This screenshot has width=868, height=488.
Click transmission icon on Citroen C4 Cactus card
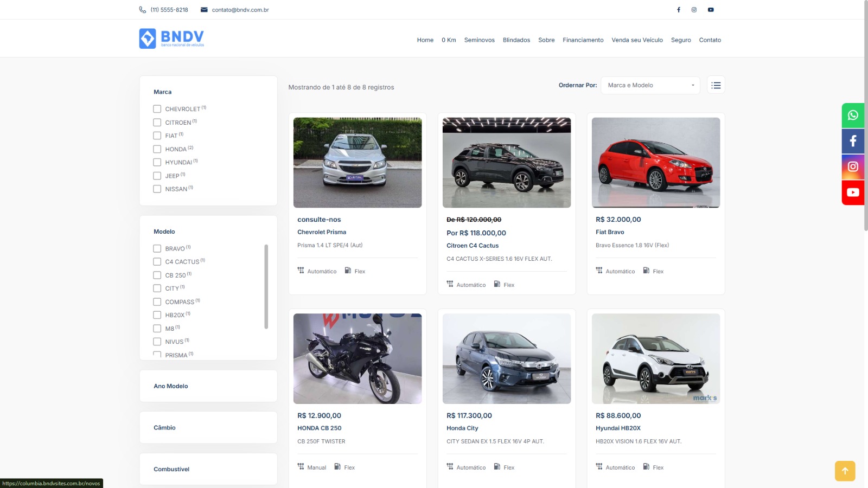(x=450, y=284)
